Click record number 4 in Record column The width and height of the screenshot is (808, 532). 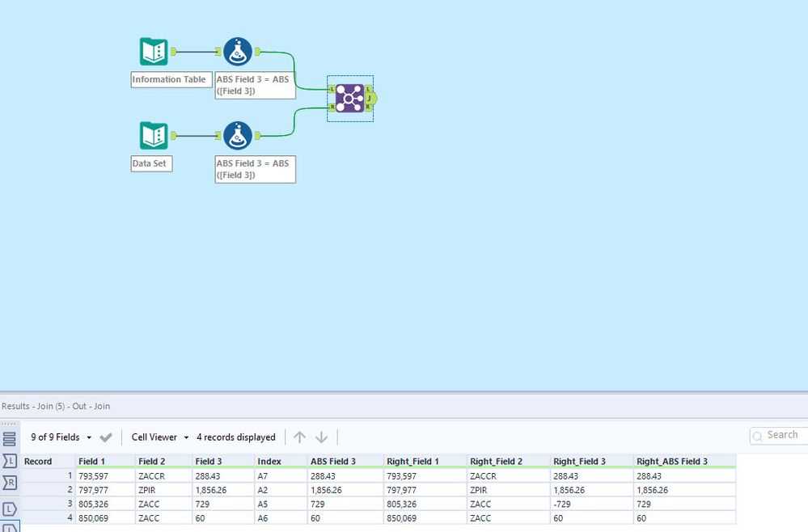(x=48, y=517)
